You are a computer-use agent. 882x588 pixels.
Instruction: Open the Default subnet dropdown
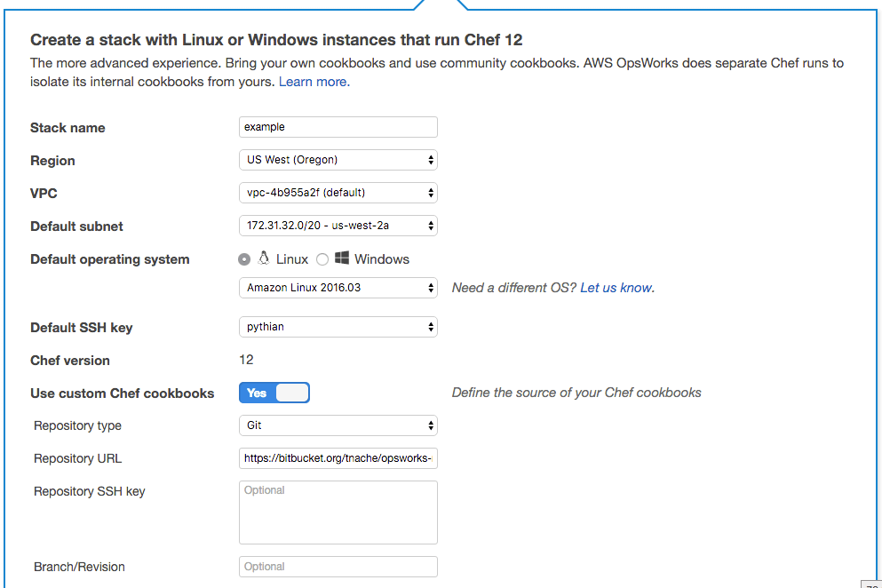338,226
